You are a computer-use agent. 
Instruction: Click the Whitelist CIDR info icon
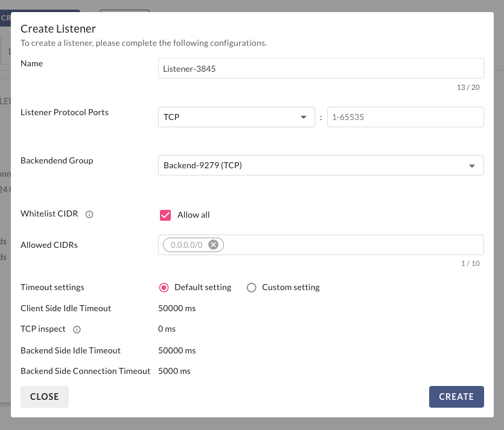[89, 214]
